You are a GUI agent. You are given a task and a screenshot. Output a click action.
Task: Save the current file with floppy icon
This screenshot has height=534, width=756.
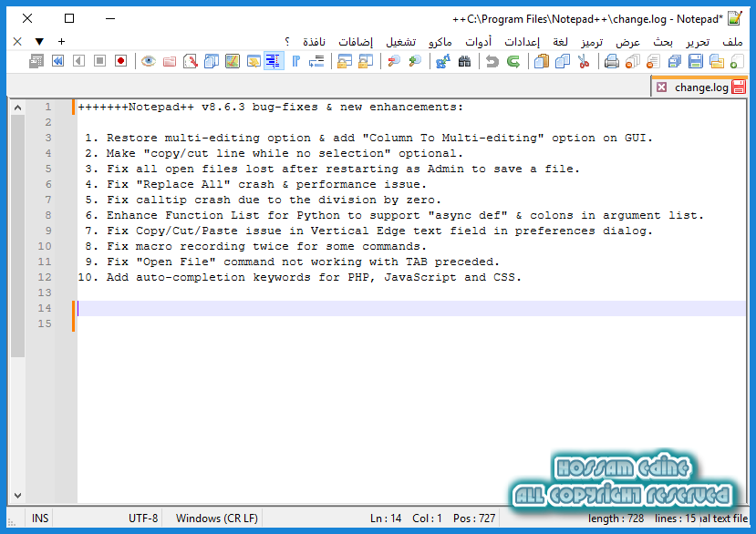tap(695, 61)
